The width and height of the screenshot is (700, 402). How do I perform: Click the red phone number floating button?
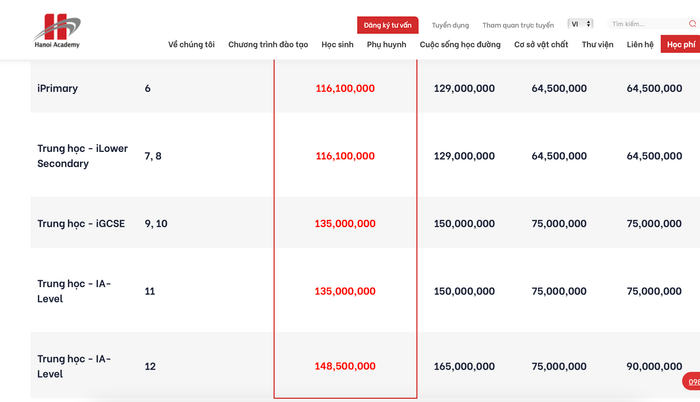point(691,381)
